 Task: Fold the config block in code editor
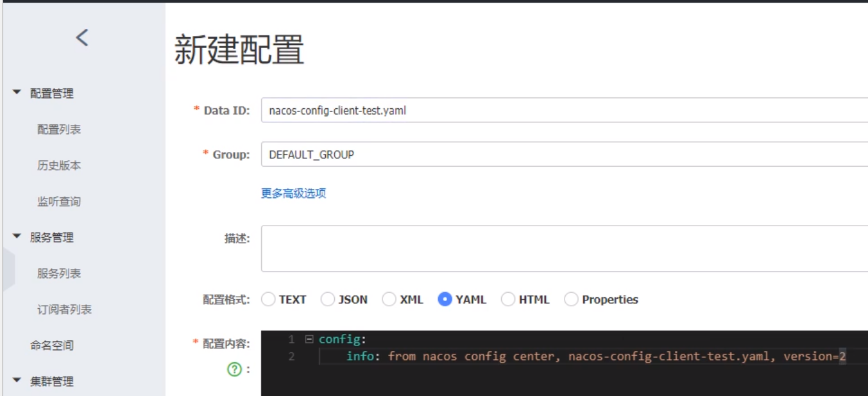click(309, 340)
